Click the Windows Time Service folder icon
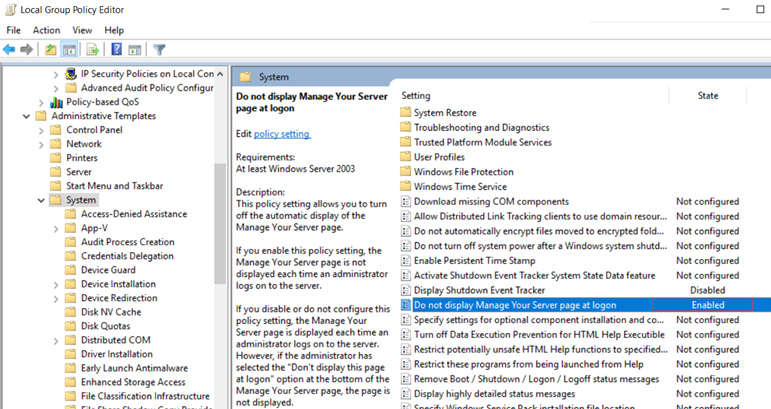This screenshot has height=409, width=771. tap(405, 186)
